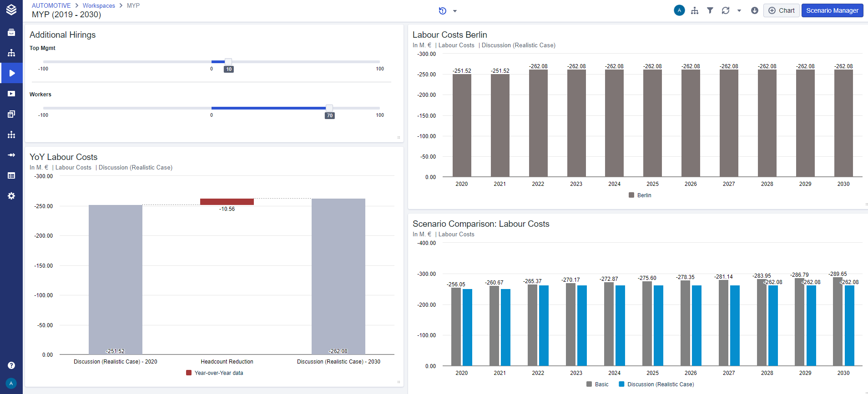Click the AUTOMOTIVE breadcrumb
This screenshot has height=394, width=868.
pyautogui.click(x=51, y=5)
